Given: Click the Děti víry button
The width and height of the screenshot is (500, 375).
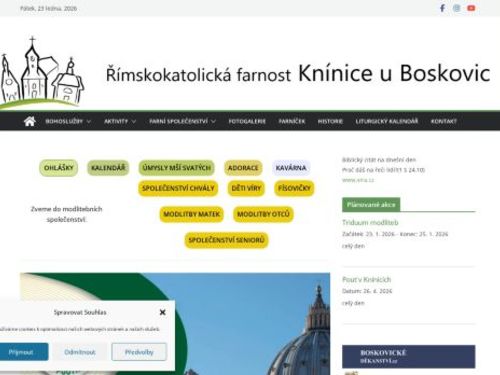Looking at the screenshot, I should click(x=246, y=188).
